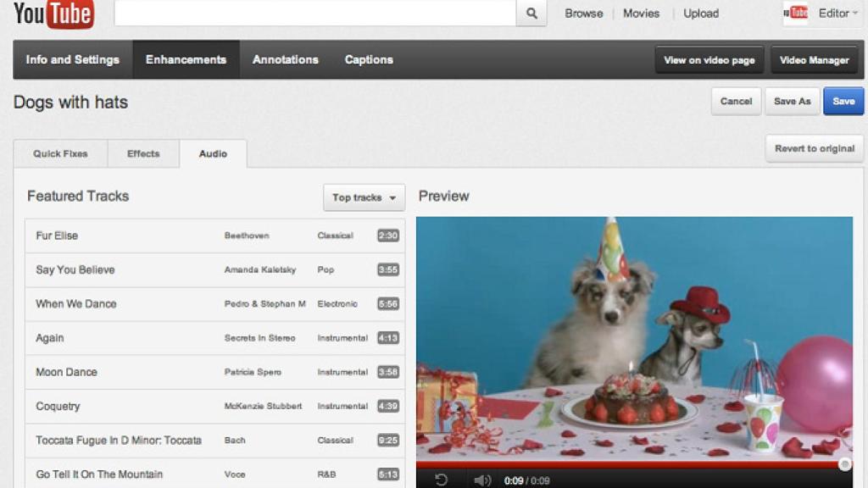Expand the Editor account menu

835,13
